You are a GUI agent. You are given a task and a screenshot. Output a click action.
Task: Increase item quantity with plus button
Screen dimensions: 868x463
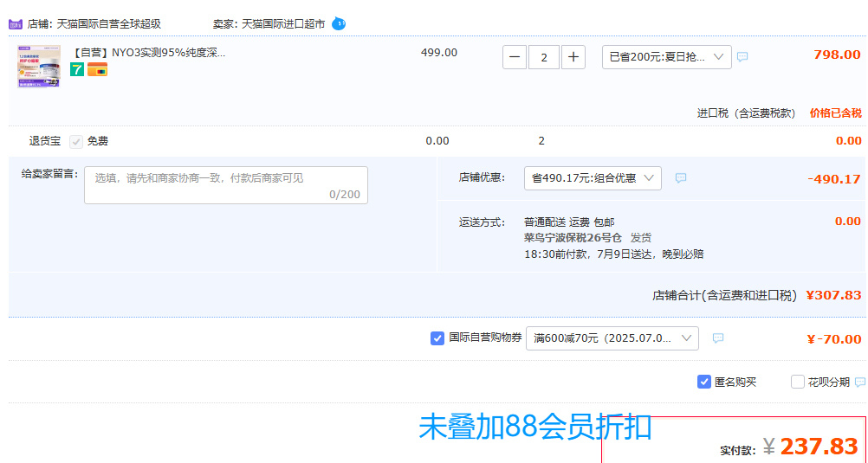pos(573,57)
